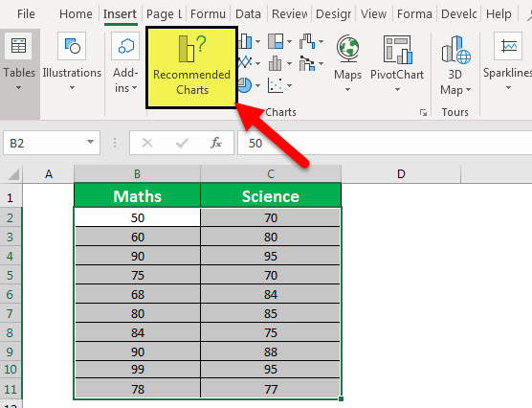The width and height of the screenshot is (532, 408).
Task: Switch to the Formulas tab
Action: (208, 14)
